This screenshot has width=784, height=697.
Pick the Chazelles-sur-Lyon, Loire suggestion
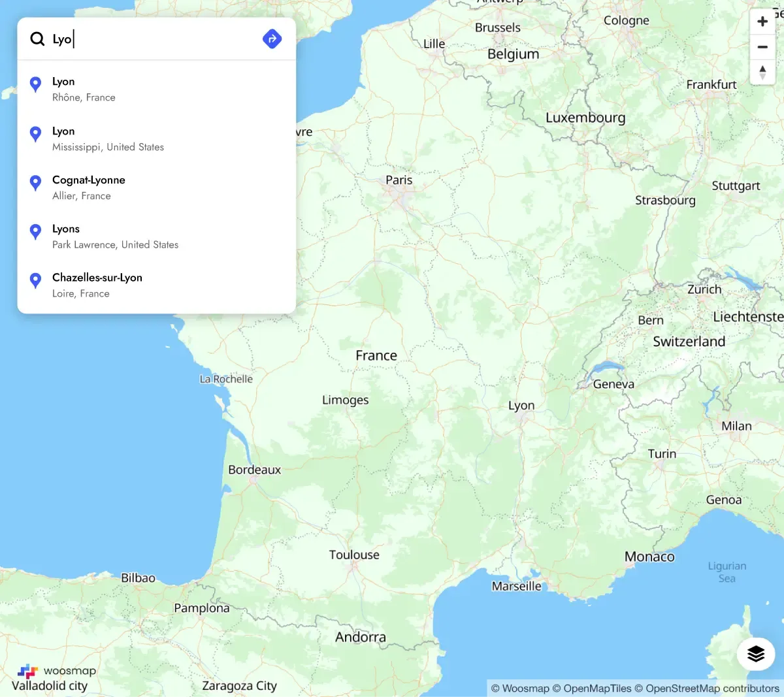[157, 286]
